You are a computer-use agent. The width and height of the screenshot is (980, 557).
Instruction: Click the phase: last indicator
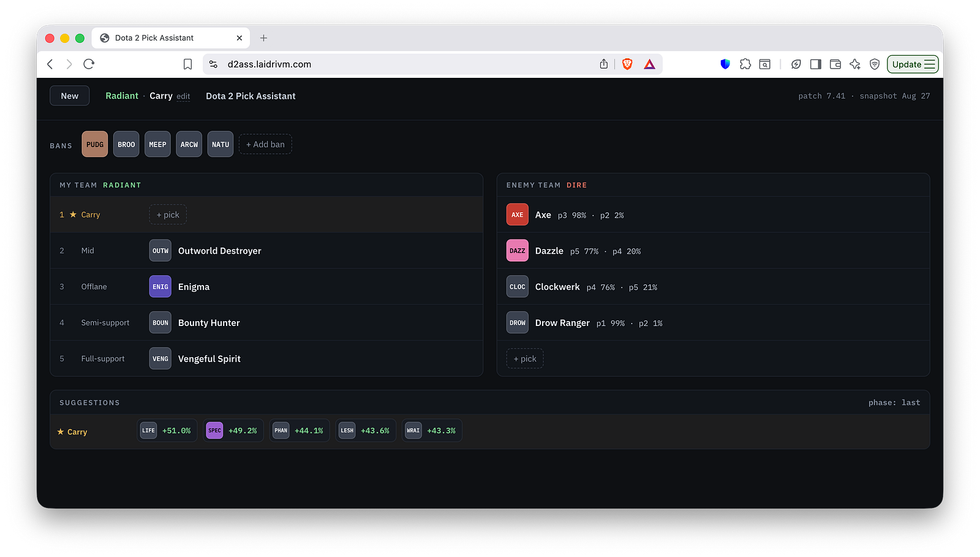[x=894, y=403]
